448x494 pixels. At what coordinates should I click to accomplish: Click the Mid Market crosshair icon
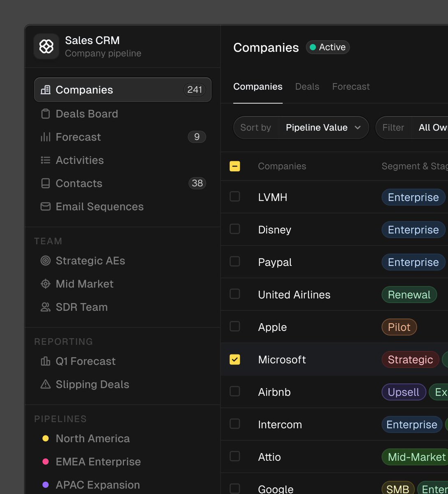click(46, 284)
